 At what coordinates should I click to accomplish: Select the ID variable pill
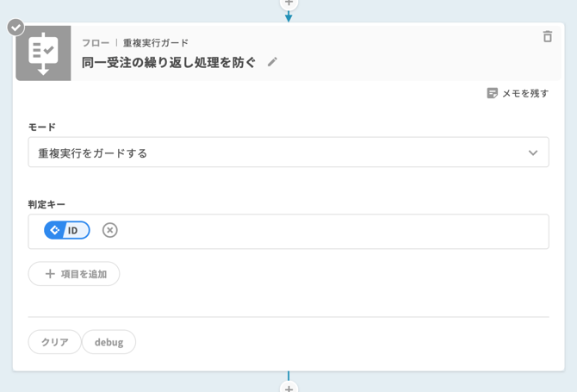pyautogui.click(x=67, y=230)
